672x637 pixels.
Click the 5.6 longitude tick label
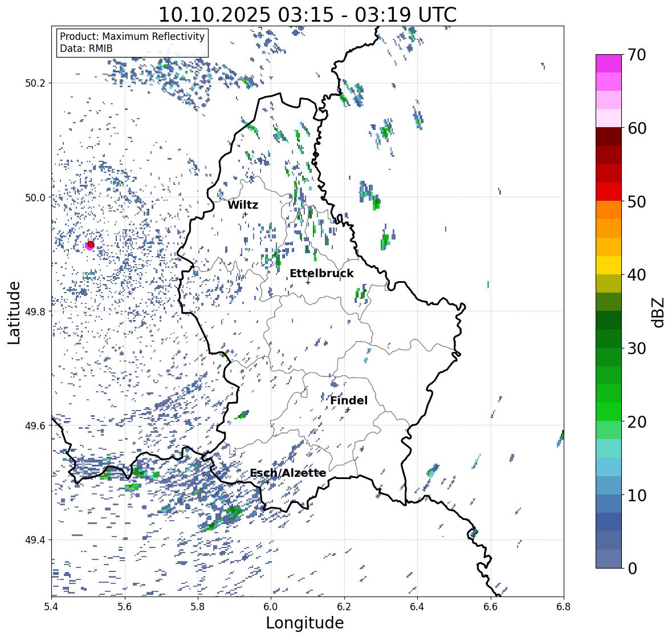point(125,607)
